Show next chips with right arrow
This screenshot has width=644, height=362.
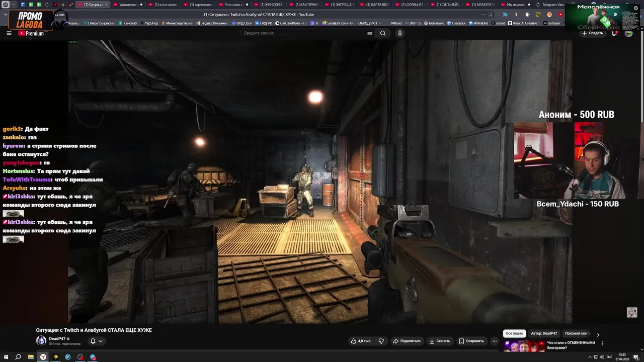point(598,334)
